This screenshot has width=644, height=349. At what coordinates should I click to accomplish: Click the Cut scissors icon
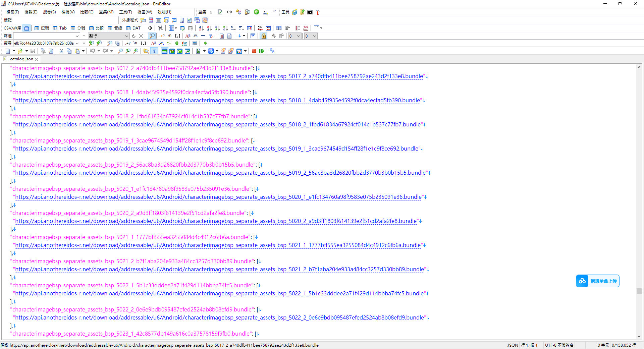tap(61, 51)
